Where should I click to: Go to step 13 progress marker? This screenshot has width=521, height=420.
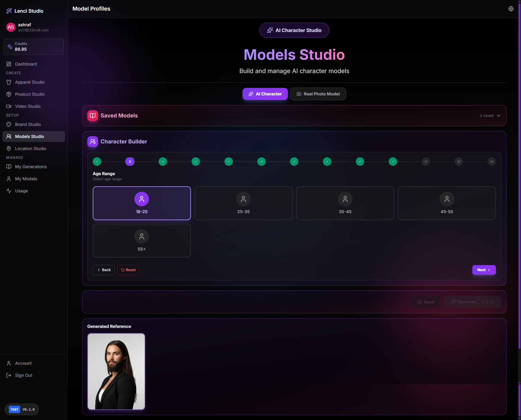(x=491, y=162)
